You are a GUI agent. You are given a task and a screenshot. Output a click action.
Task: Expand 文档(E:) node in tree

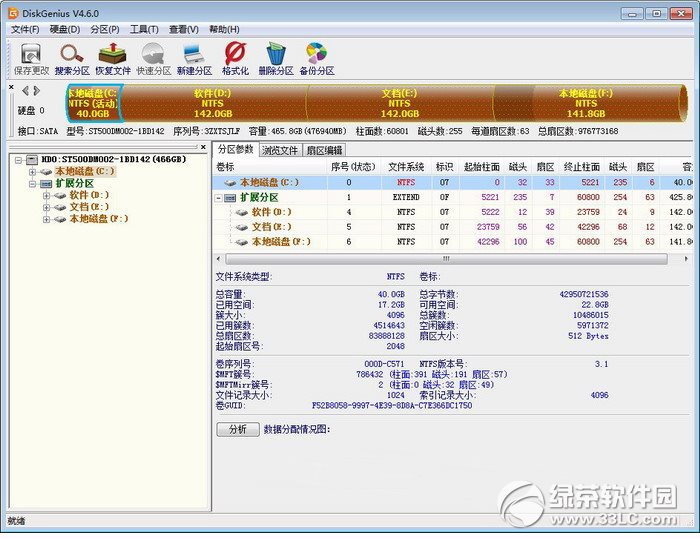(x=46, y=208)
